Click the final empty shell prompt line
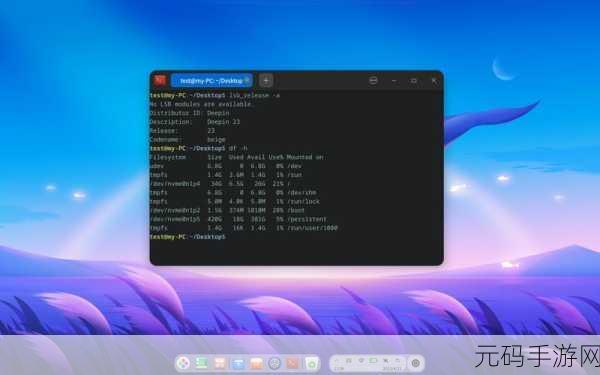The height and width of the screenshot is (375, 600). (x=188, y=237)
